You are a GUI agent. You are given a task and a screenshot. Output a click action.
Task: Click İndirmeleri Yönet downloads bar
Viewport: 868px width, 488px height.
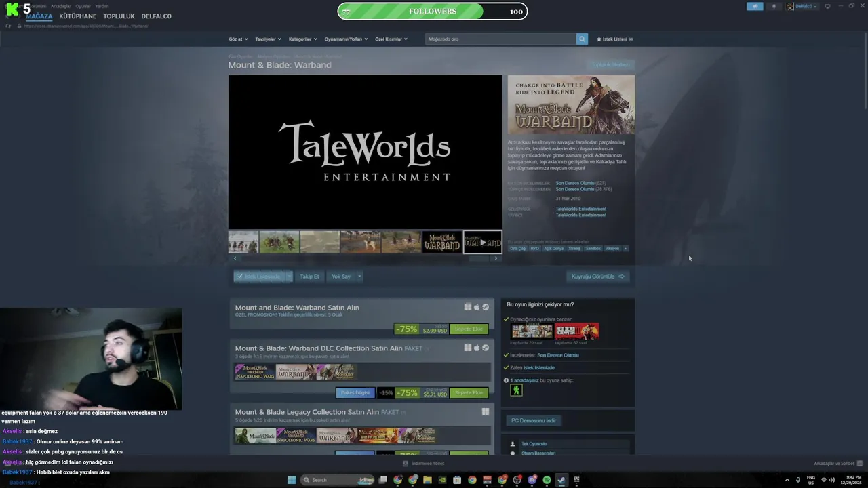tap(424, 464)
